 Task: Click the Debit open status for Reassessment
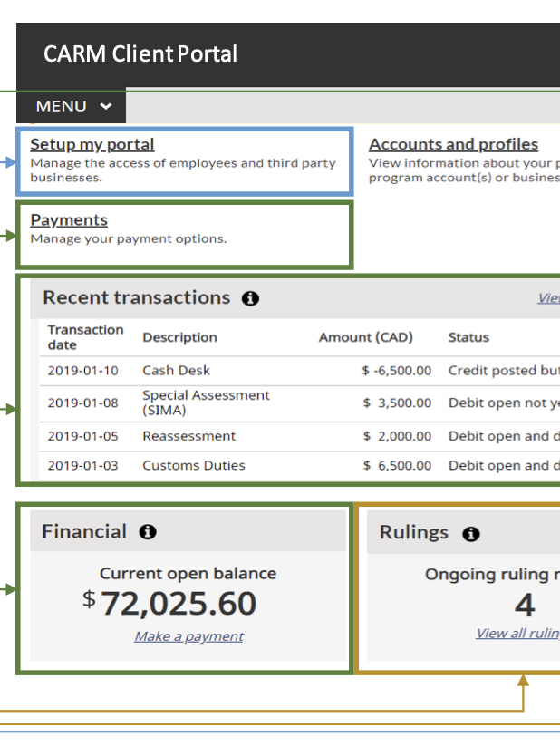point(504,436)
